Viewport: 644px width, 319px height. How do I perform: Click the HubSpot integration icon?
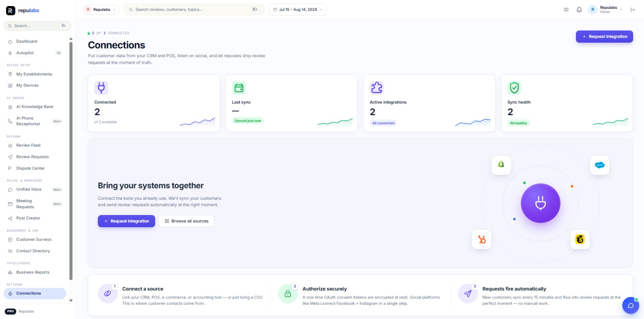pos(482,239)
